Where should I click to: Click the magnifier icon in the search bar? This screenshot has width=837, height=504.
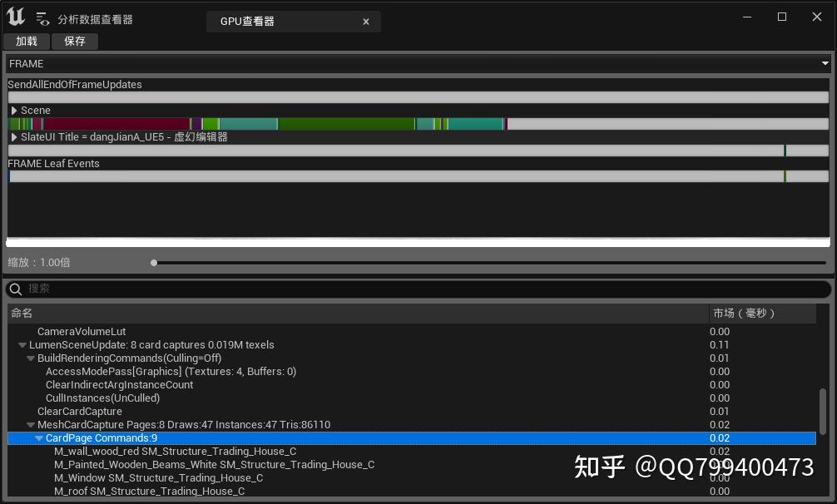15,289
